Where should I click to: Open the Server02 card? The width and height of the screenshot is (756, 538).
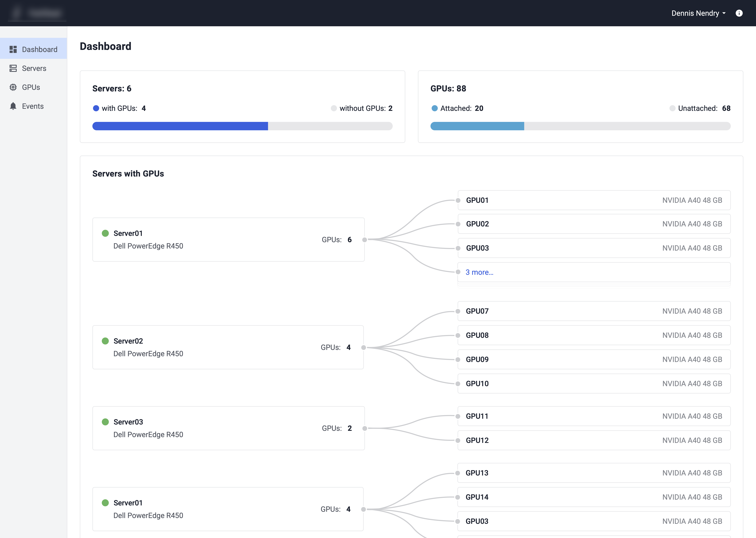228,347
